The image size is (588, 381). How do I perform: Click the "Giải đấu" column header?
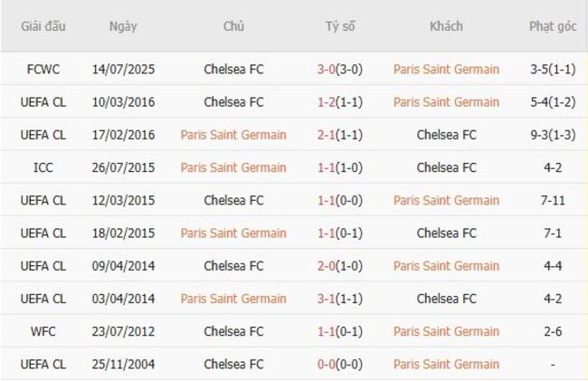pyautogui.click(x=43, y=26)
